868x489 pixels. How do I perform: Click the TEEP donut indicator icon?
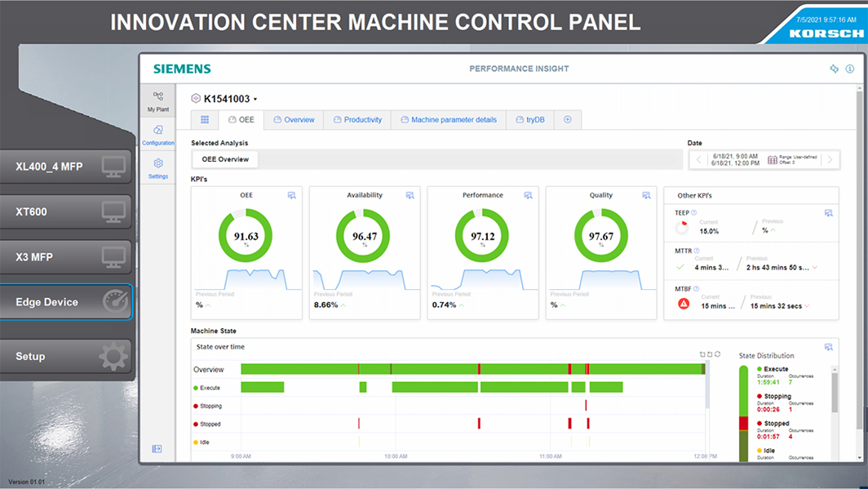682,227
